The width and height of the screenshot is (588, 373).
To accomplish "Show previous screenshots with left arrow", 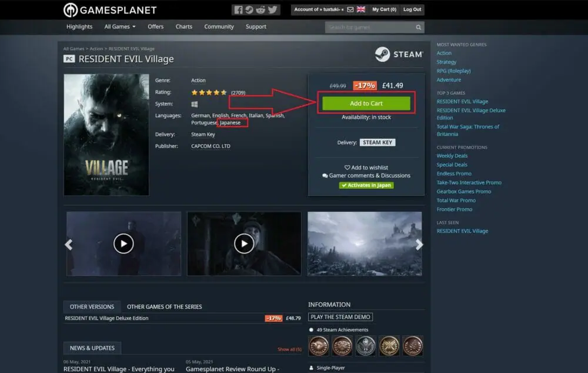I will coord(69,244).
